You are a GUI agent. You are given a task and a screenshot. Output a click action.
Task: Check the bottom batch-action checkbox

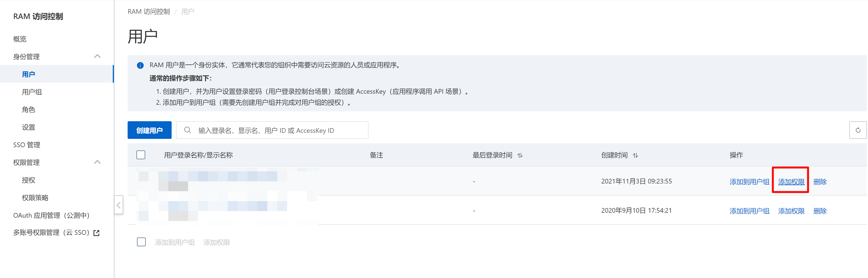pyautogui.click(x=141, y=242)
